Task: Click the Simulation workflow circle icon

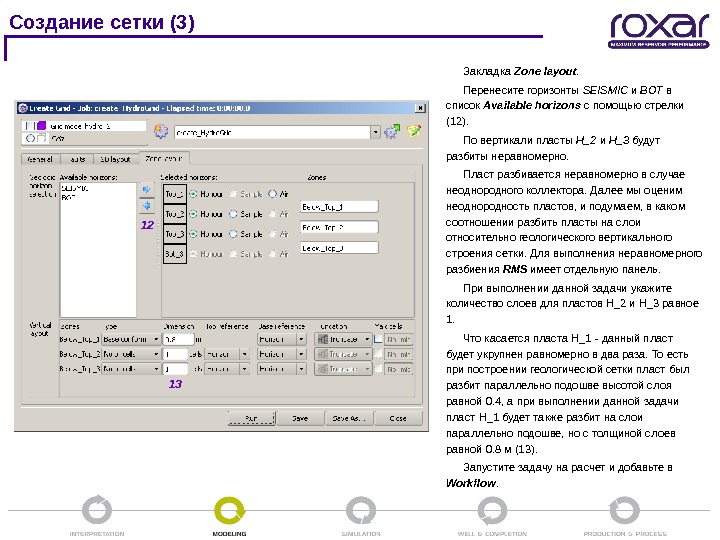Action: (361, 510)
